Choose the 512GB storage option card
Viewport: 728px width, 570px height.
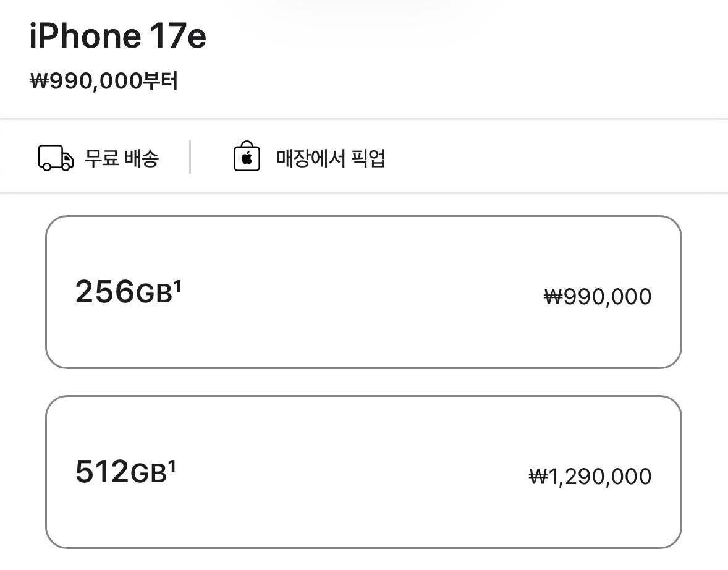coord(363,472)
